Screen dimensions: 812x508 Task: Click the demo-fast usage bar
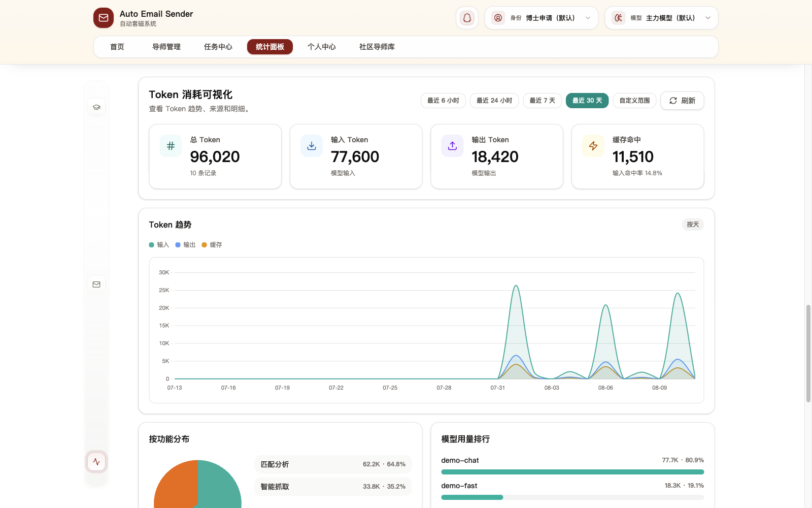(572, 497)
